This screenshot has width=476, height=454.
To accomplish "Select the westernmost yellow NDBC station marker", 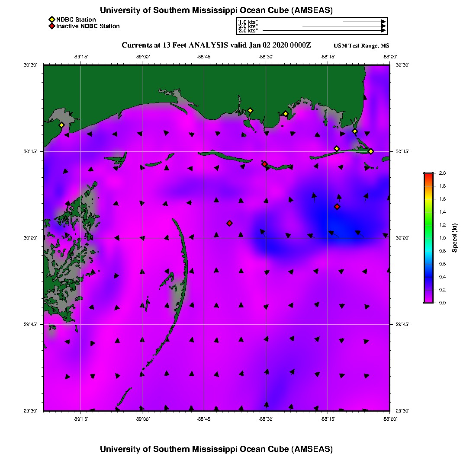I will click(61, 125).
